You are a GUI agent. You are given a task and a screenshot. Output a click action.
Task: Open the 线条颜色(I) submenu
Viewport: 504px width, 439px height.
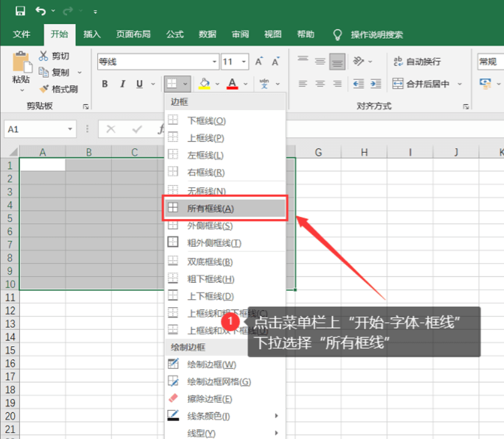point(225,416)
